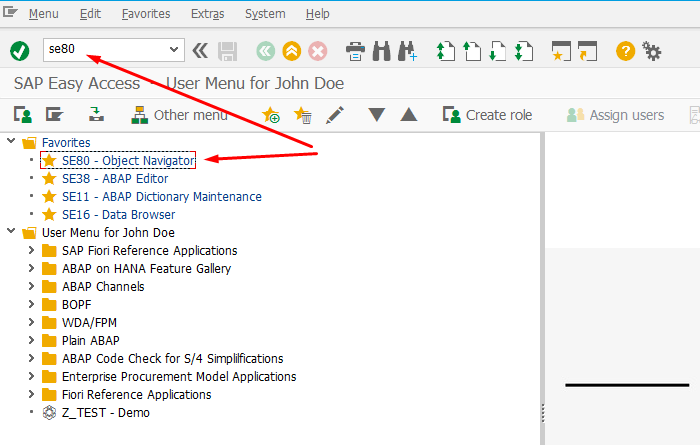Go to Previous Page icon

coord(472,51)
